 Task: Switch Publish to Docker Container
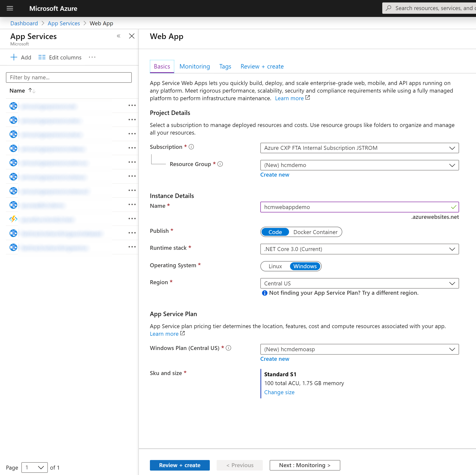tap(315, 232)
